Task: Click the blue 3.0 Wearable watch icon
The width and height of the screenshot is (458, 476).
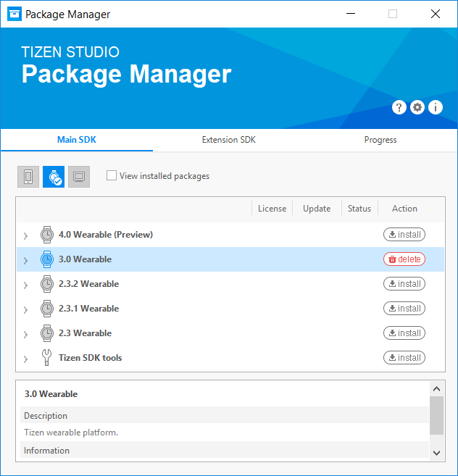Action: pyautogui.click(x=47, y=259)
